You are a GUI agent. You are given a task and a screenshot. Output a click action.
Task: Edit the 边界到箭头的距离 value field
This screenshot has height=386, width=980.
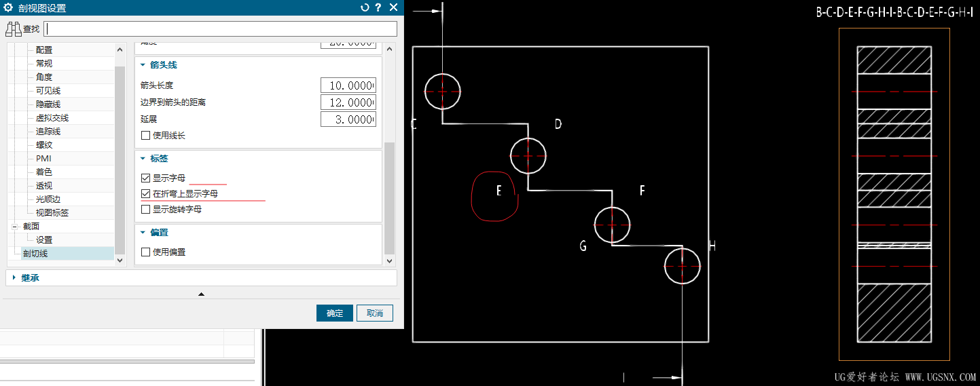tap(348, 102)
